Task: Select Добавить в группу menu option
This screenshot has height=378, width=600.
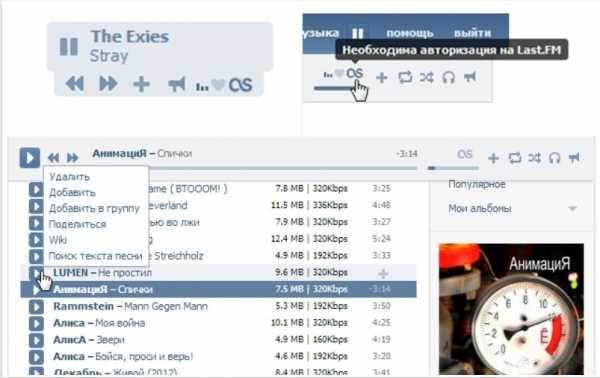Action: pos(94,209)
